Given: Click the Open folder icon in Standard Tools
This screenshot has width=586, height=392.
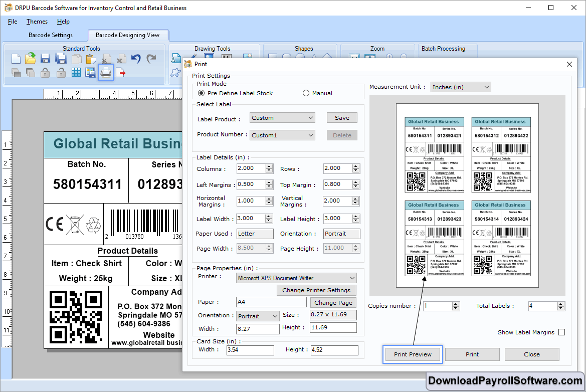Looking at the screenshot, I should point(31,58).
